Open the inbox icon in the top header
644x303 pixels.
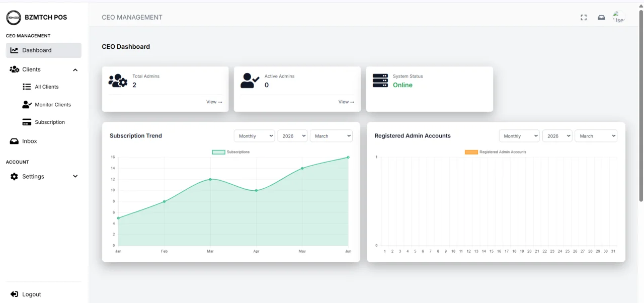[601, 18]
